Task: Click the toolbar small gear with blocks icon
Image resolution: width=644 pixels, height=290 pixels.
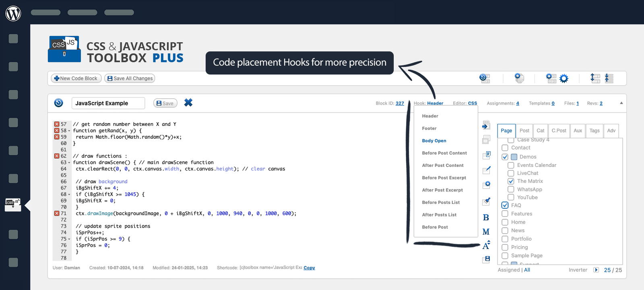Action: tap(551, 78)
